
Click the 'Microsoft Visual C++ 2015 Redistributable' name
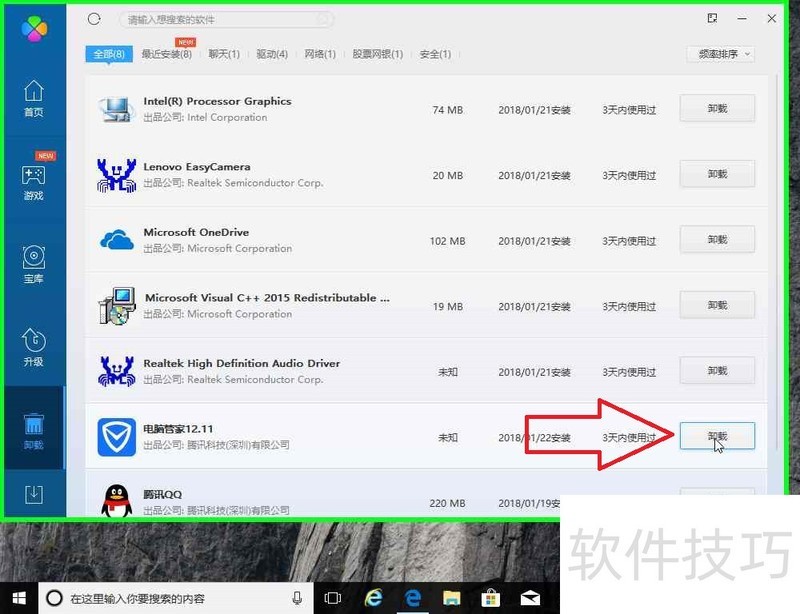267,298
